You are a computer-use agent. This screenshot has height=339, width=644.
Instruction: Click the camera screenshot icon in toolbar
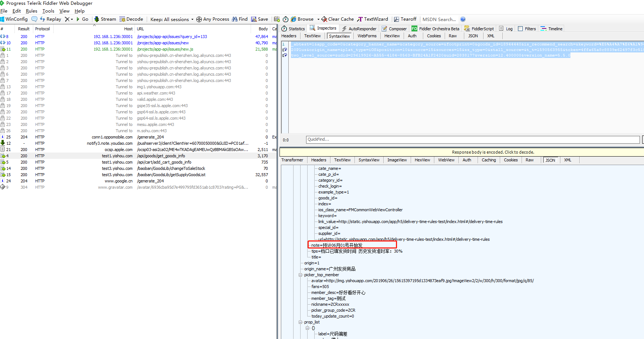click(x=277, y=19)
